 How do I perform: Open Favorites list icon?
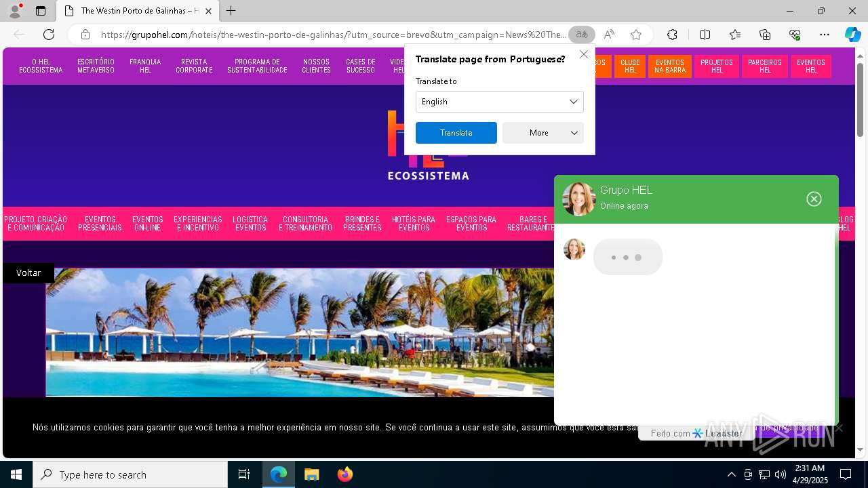click(735, 35)
